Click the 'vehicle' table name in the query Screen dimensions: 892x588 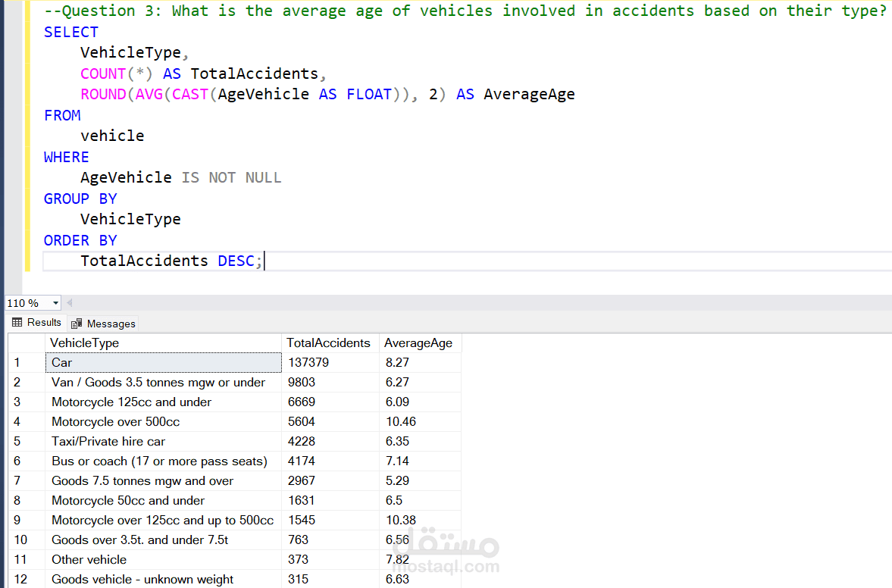(112, 136)
